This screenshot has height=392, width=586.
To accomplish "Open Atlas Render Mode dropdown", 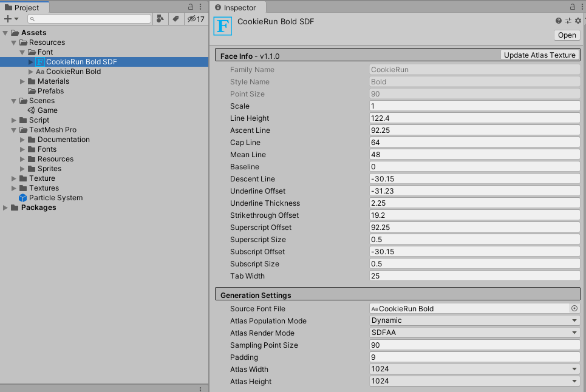I will (x=475, y=333).
